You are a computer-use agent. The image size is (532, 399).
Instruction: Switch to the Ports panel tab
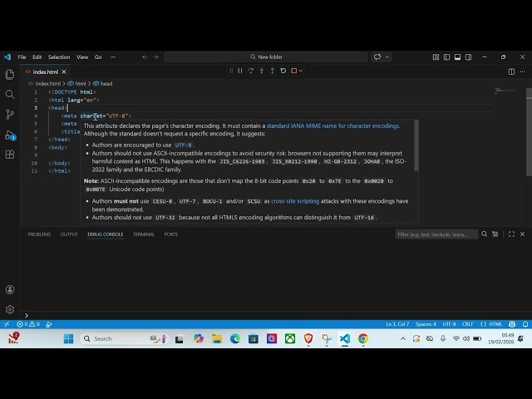pyautogui.click(x=171, y=234)
